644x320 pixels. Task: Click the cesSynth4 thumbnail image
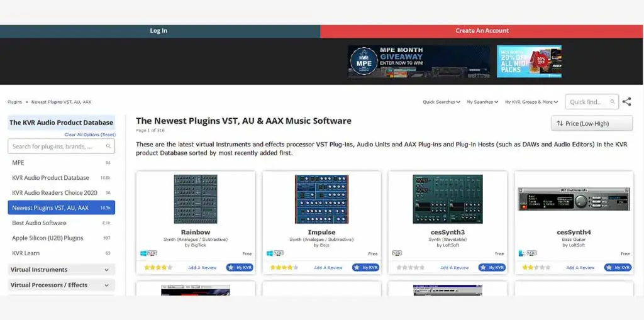[x=574, y=199]
